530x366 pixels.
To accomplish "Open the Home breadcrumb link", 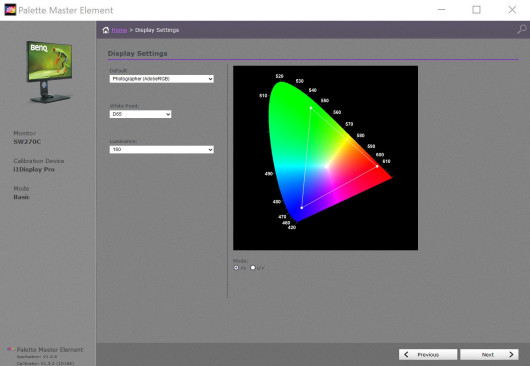I will click(119, 30).
